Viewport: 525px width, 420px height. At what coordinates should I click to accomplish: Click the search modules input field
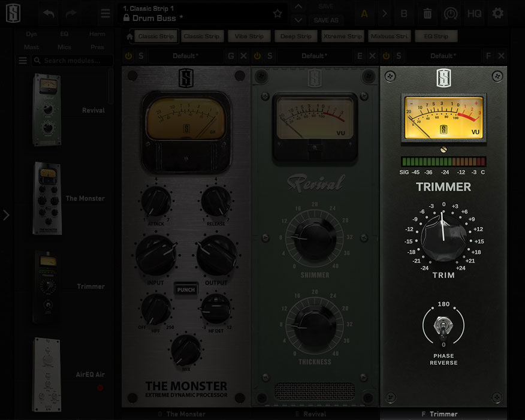click(72, 60)
